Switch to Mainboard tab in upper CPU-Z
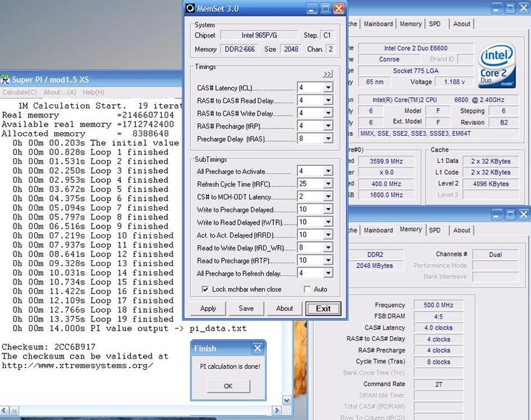The height and width of the screenshot is (420, 531). [x=378, y=24]
